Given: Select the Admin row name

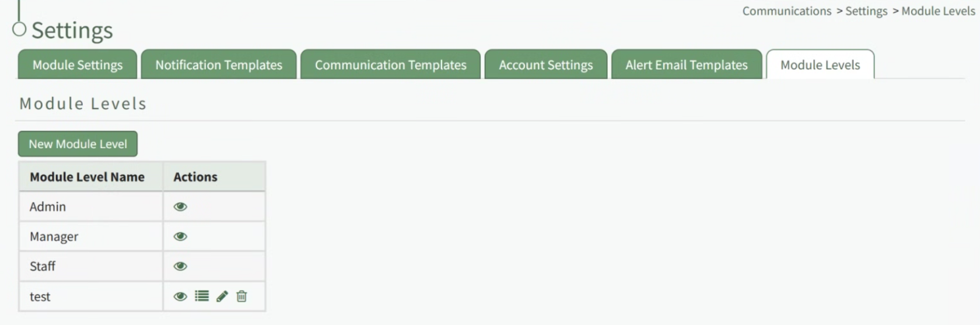Looking at the screenshot, I should coord(48,207).
